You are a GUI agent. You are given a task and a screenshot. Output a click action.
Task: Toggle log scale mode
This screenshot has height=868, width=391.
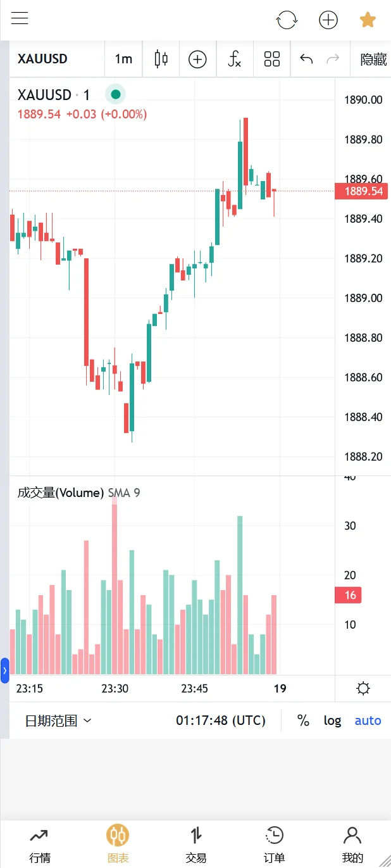[x=332, y=720]
